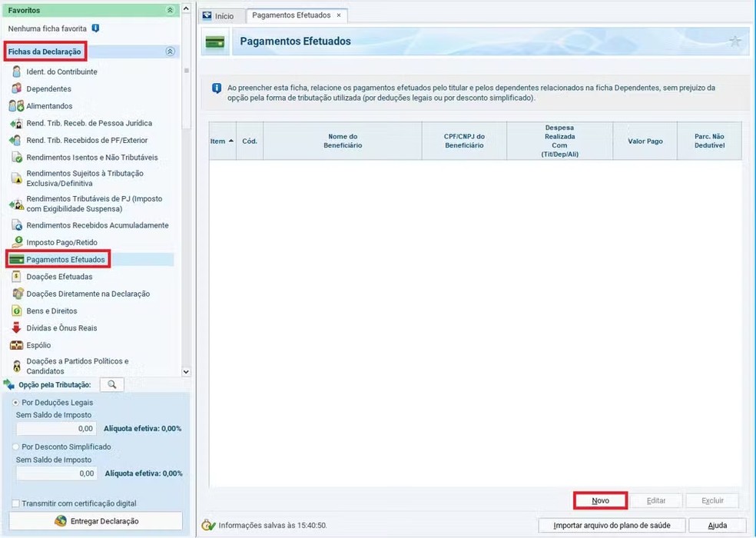Open Dependentes from sidebar icon
Screen dimensions: 756x538
[x=16, y=89]
